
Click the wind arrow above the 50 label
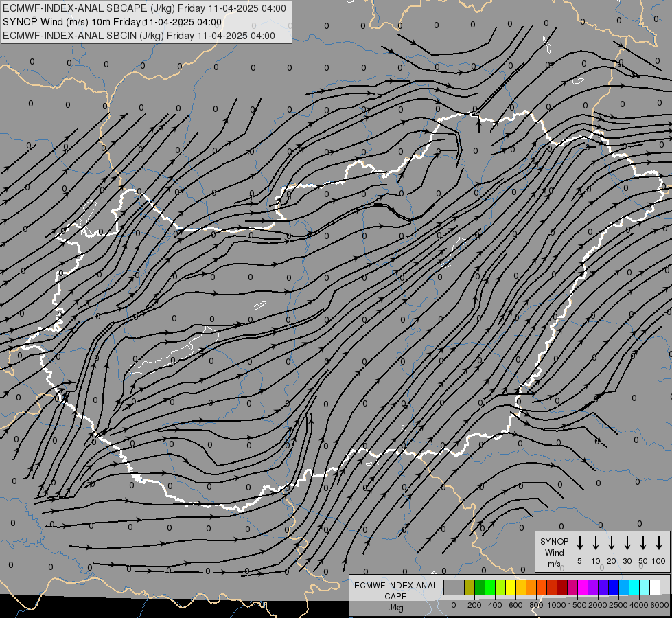tap(643, 543)
